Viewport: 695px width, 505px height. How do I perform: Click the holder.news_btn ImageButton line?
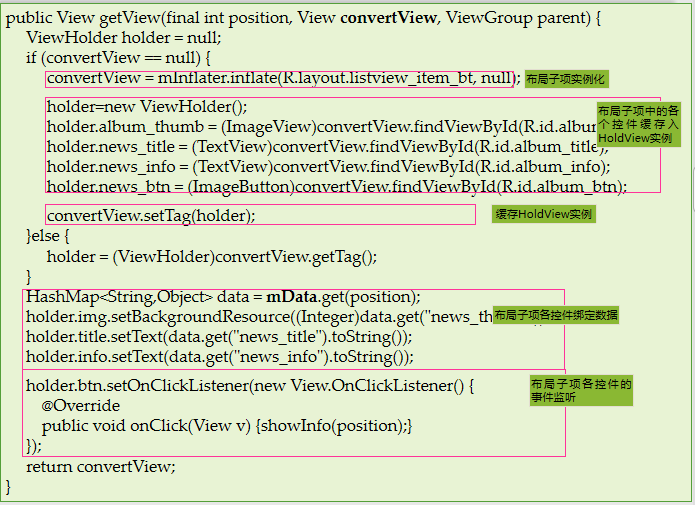click(x=337, y=187)
